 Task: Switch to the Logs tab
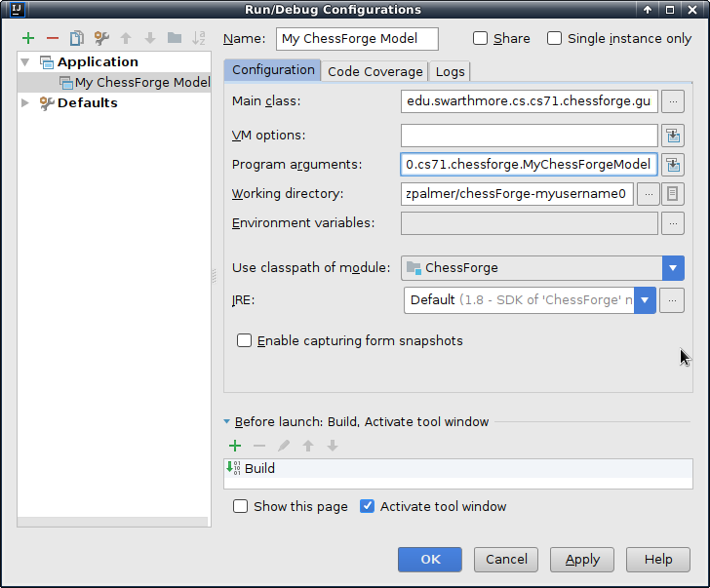(450, 71)
